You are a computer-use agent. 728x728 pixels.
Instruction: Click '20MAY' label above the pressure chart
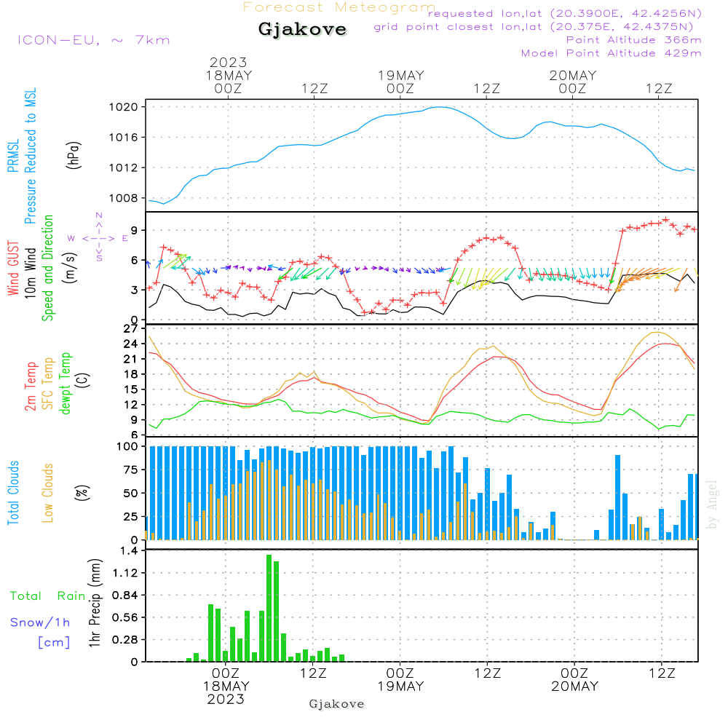point(573,76)
